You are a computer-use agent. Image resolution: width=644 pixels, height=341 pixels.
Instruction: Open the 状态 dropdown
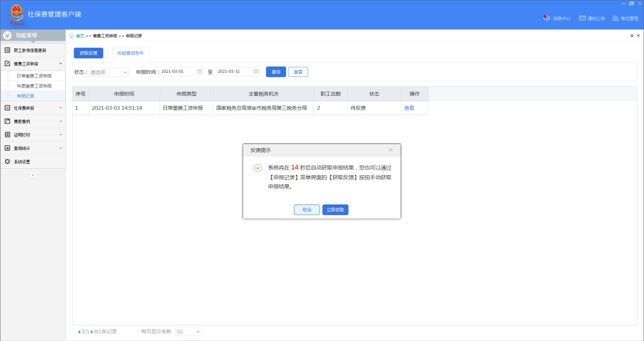109,72
